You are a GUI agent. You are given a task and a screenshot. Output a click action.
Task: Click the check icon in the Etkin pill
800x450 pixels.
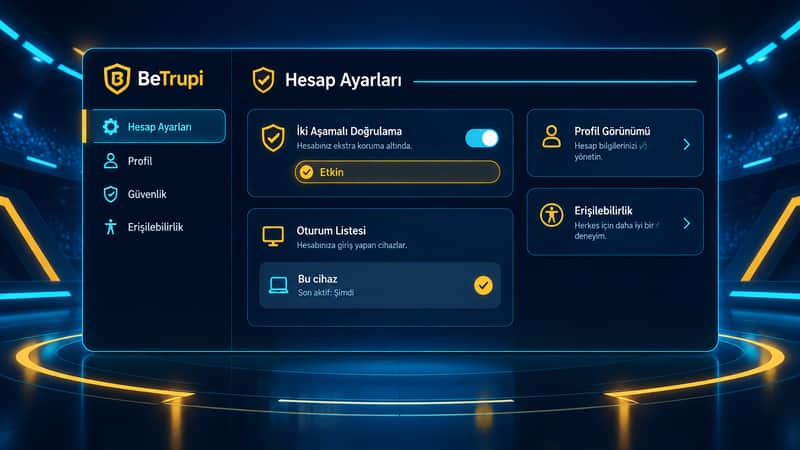pyautogui.click(x=306, y=172)
